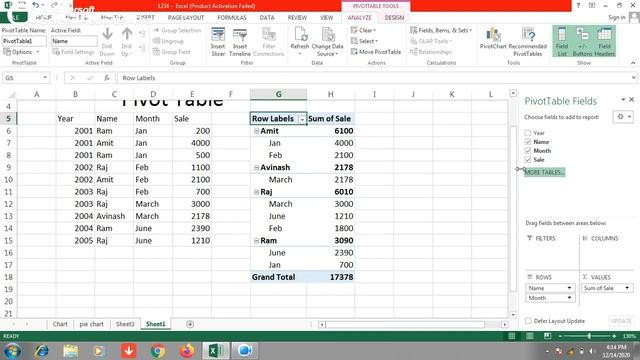The width and height of the screenshot is (640, 360).
Task: Toggle the Field List pane
Action: pos(562,42)
